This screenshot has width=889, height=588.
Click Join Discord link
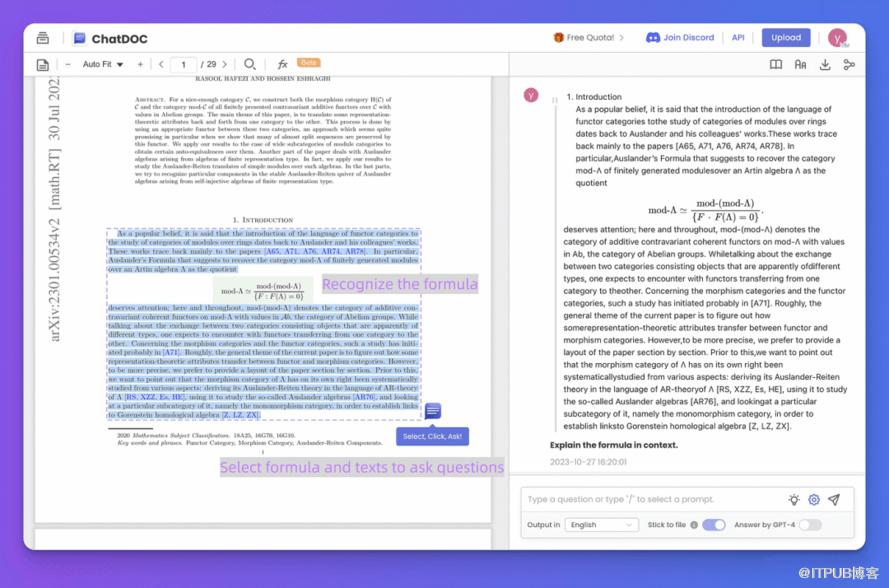click(680, 37)
